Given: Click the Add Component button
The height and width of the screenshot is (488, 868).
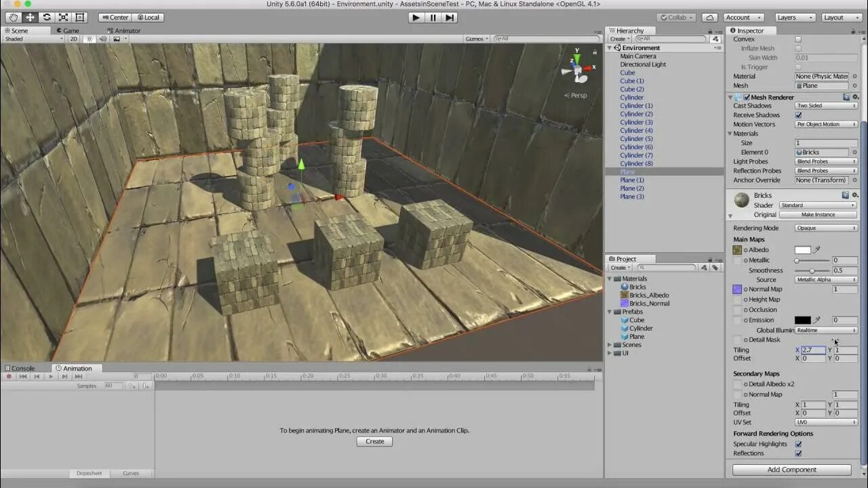Looking at the screenshot, I should click(x=791, y=470).
